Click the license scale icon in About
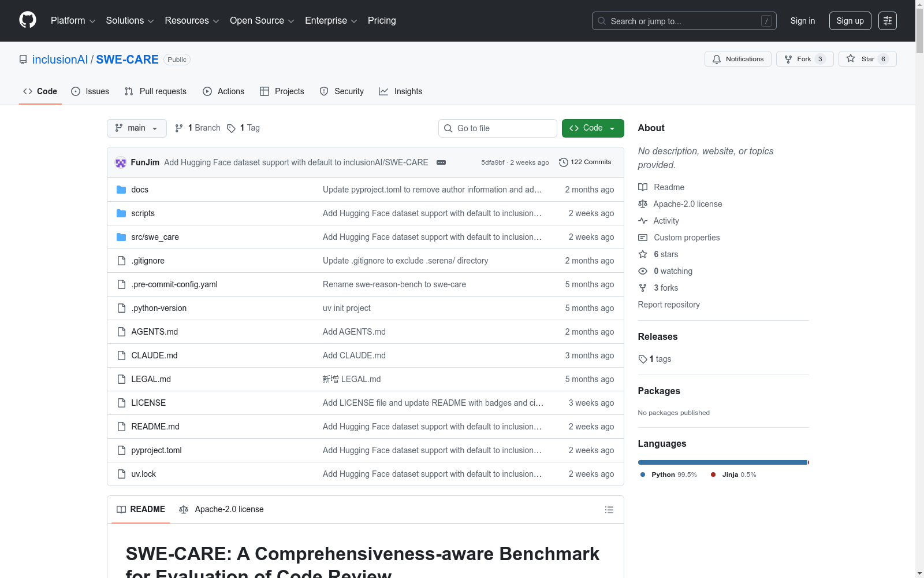Screen dimensions: 924x578 pyautogui.click(x=643, y=204)
